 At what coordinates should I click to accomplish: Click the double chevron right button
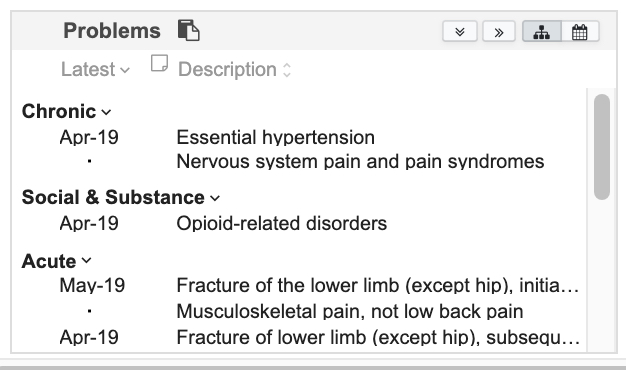click(x=499, y=31)
